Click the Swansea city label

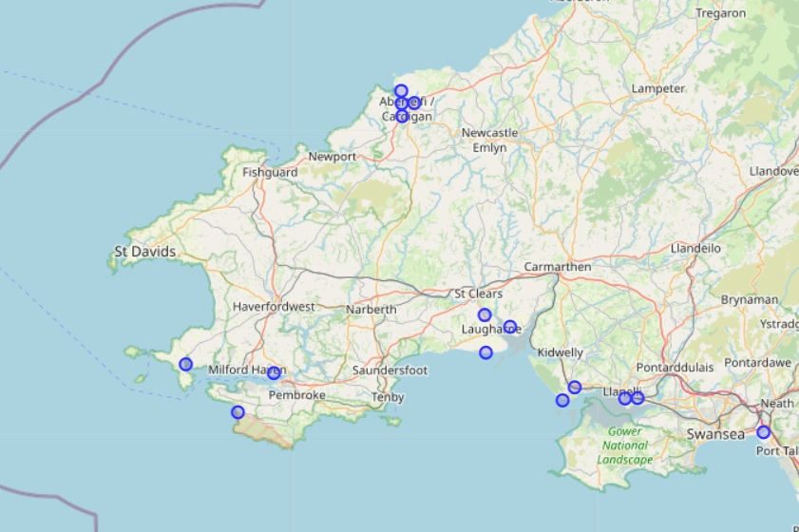[x=715, y=434]
